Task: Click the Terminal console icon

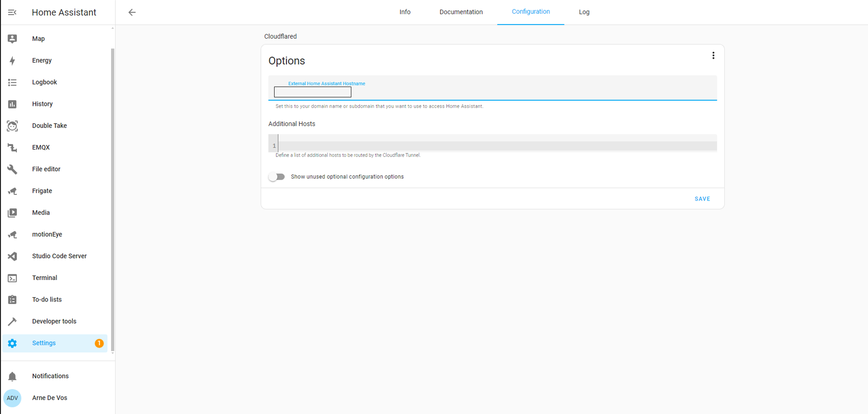Action: pyautogui.click(x=12, y=278)
